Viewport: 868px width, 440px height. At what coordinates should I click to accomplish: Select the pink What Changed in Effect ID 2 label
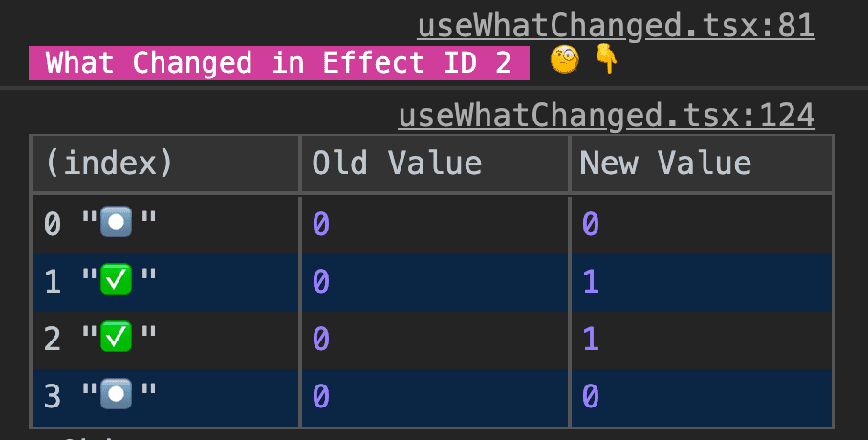[x=279, y=63]
